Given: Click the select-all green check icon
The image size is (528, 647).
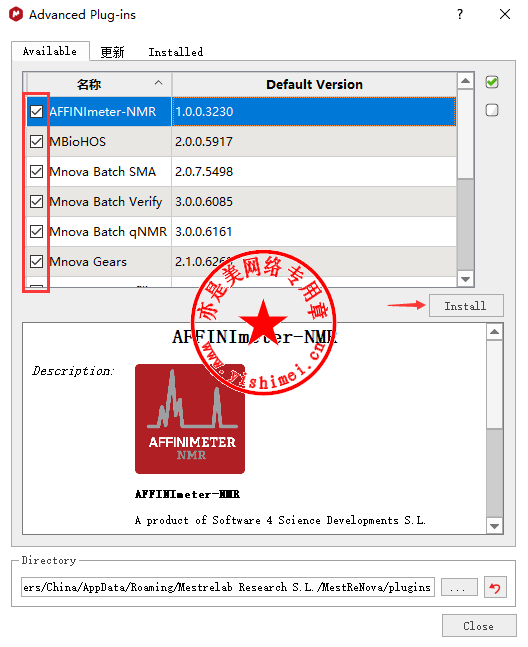Looking at the screenshot, I should (x=492, y=82).
